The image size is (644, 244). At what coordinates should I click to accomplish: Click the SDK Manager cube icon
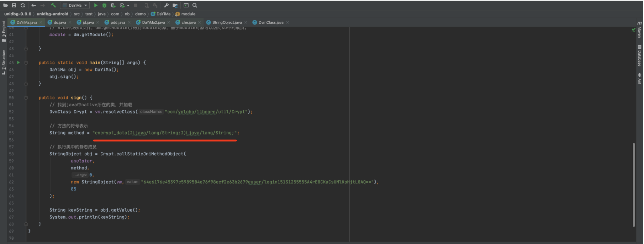tap(155, 5)
